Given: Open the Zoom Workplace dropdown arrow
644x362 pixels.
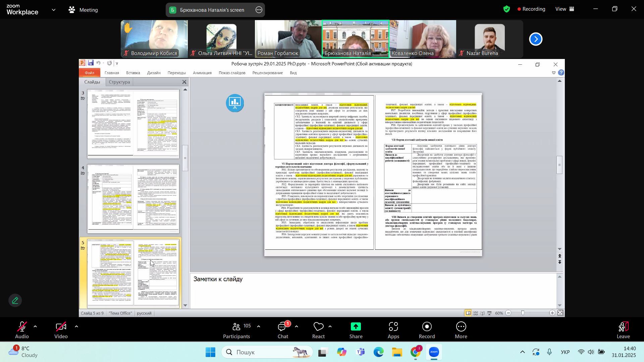Looking at the screenshot, I should [54, 10].
